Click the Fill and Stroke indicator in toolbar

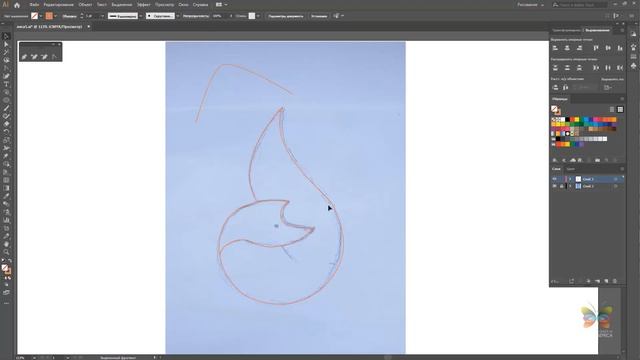tap(6, 269)
